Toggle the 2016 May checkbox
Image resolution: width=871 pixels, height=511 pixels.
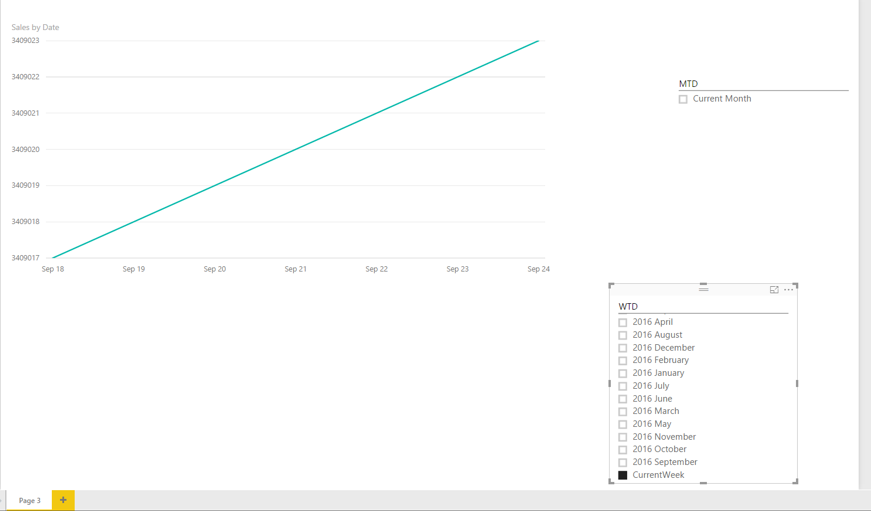(623, 424)
